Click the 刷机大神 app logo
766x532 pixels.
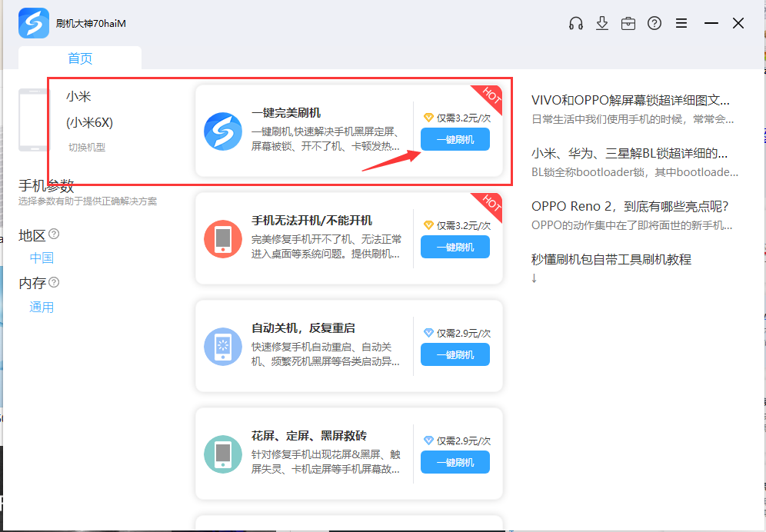[x=34, y=23]
